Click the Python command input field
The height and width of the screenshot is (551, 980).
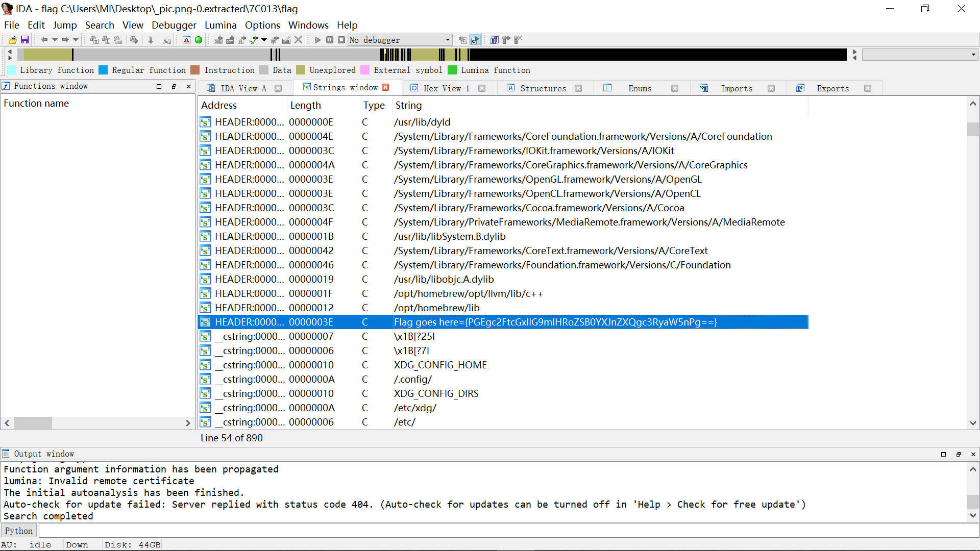tap(508, 531)
